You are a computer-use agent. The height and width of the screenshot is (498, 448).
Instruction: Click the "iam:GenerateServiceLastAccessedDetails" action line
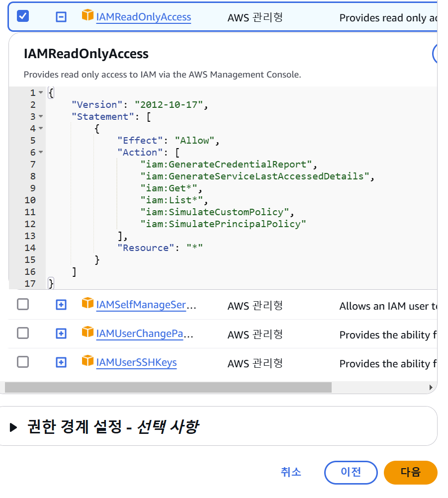257,176
